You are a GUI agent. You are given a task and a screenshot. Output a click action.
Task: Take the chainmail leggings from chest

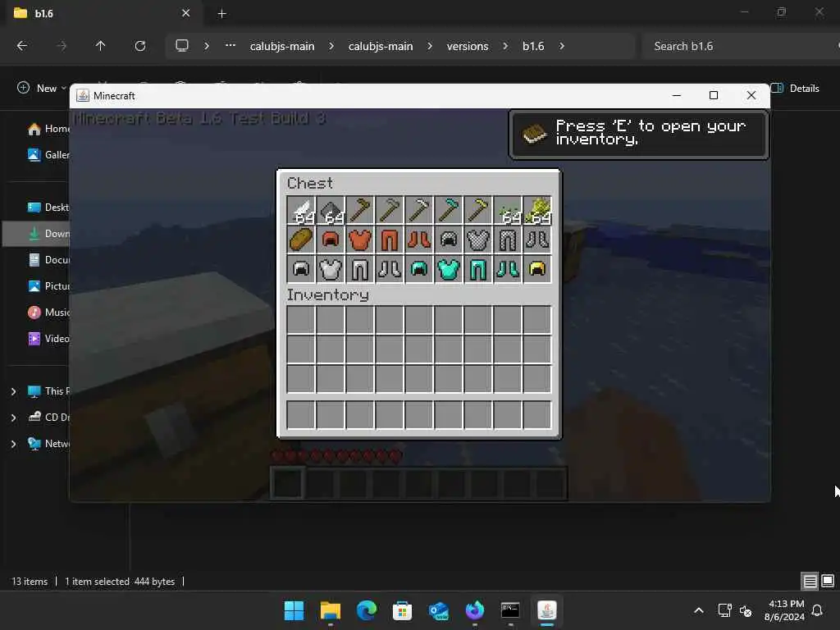(507, 240)
